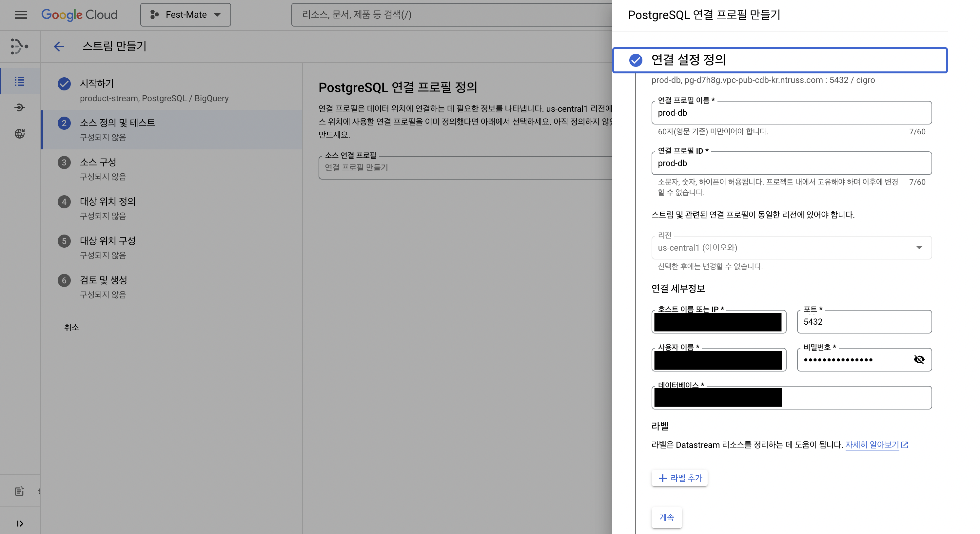Image resolution: width=980 pixels, height=534 pixels.
Task: Edit the 포트 field showing 5432
Action: [x=864, y=322]
